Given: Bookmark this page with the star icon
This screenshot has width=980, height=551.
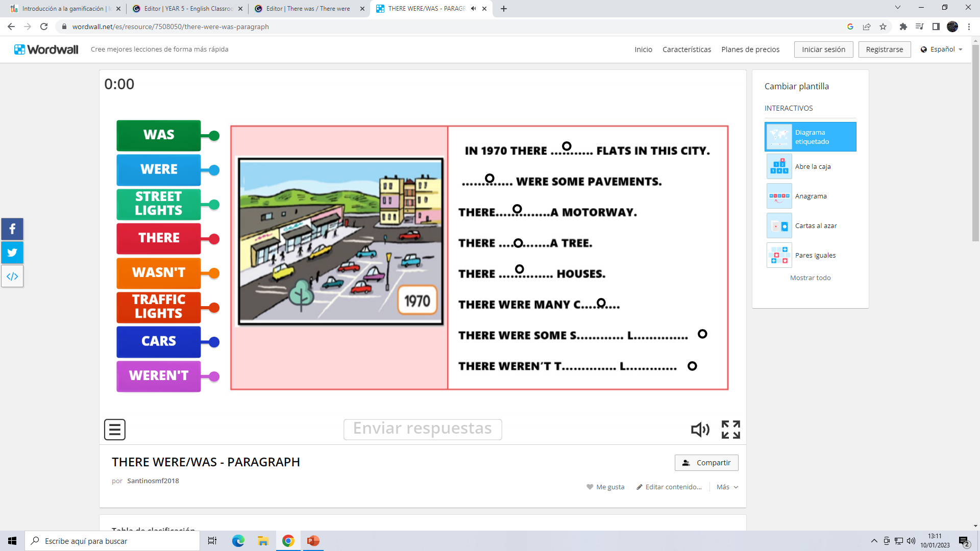Looking at the screenshot, I should tap(883, 27).
